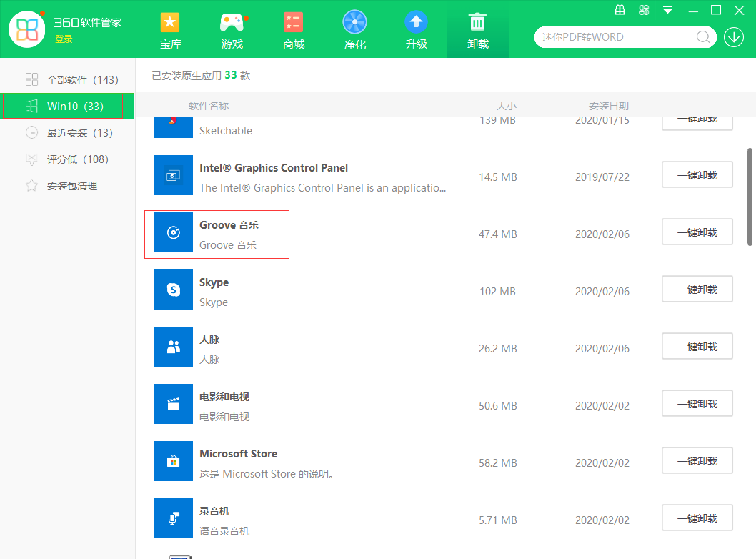Click the Sketchable app icon
The width and height of the screenshot is (756, 559).
[x=173, y=127]
